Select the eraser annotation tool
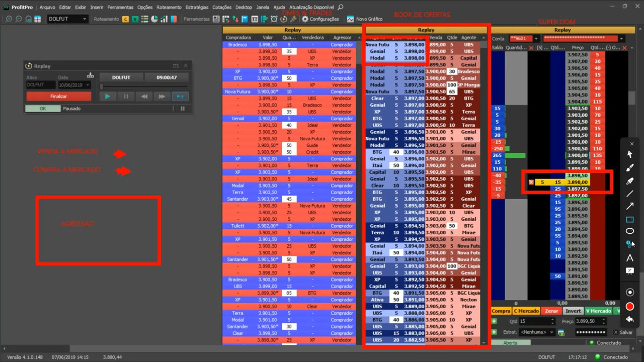 click(629, 180)
